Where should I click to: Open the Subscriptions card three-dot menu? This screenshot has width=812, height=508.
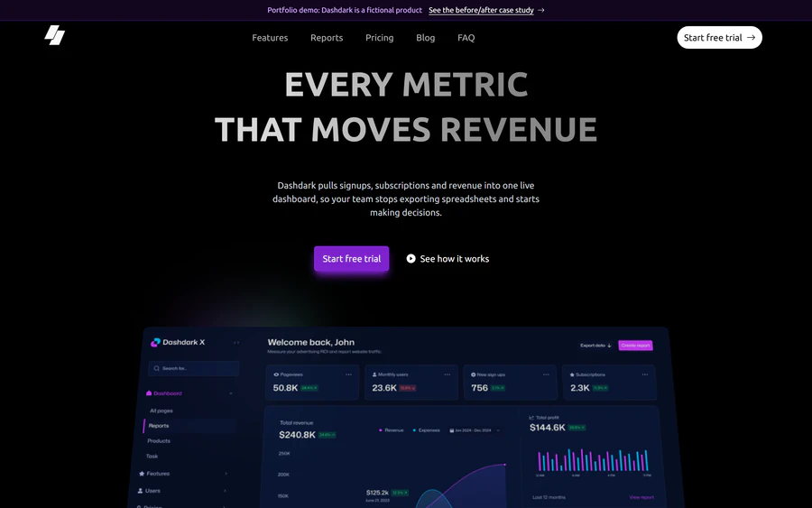click(x=645, y=374)
